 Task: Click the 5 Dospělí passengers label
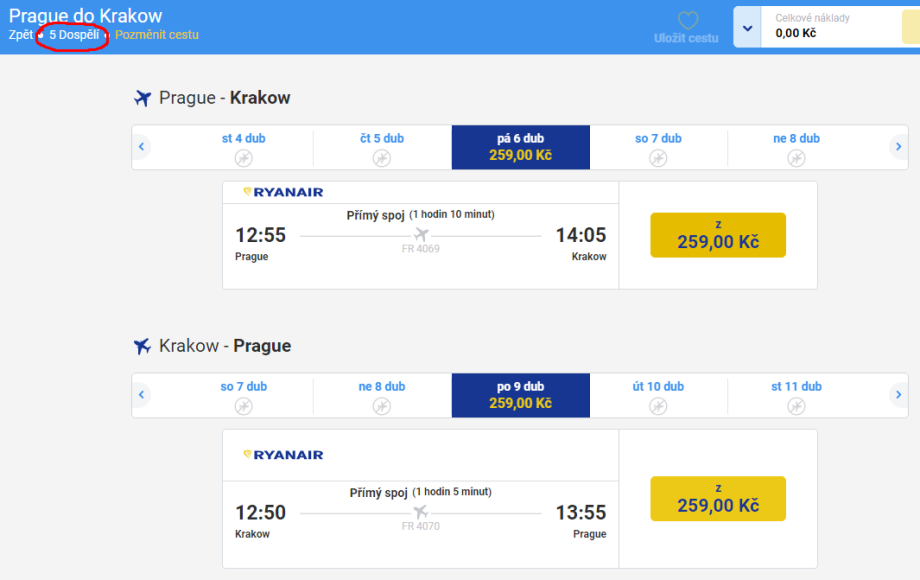pyautogui.click(x=74, y=35)
